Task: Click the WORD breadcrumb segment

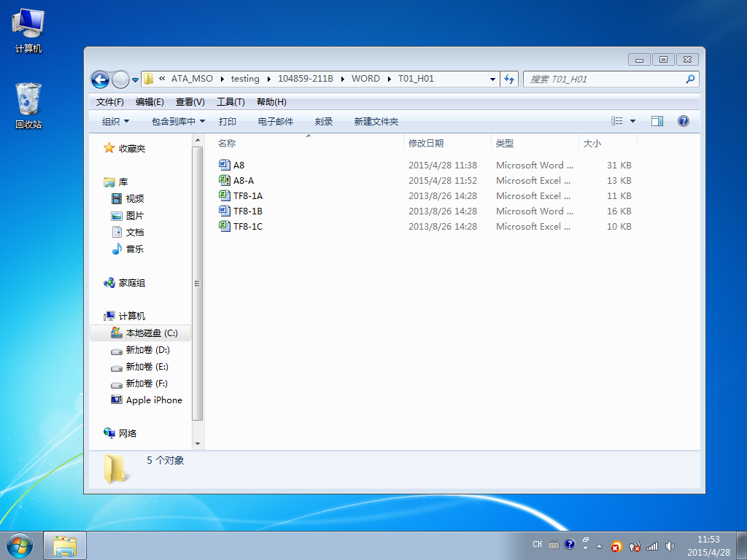Action: 365,79
